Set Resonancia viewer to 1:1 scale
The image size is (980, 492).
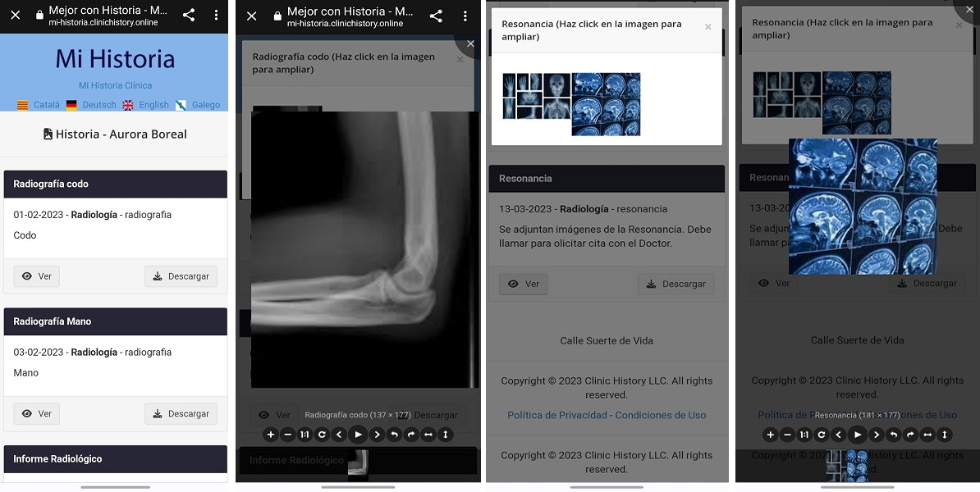804,435
